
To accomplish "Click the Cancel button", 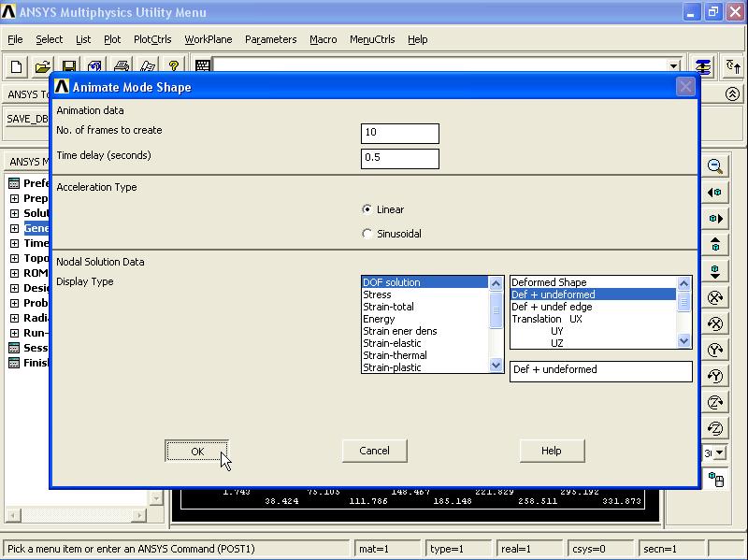I will (375, 451).
